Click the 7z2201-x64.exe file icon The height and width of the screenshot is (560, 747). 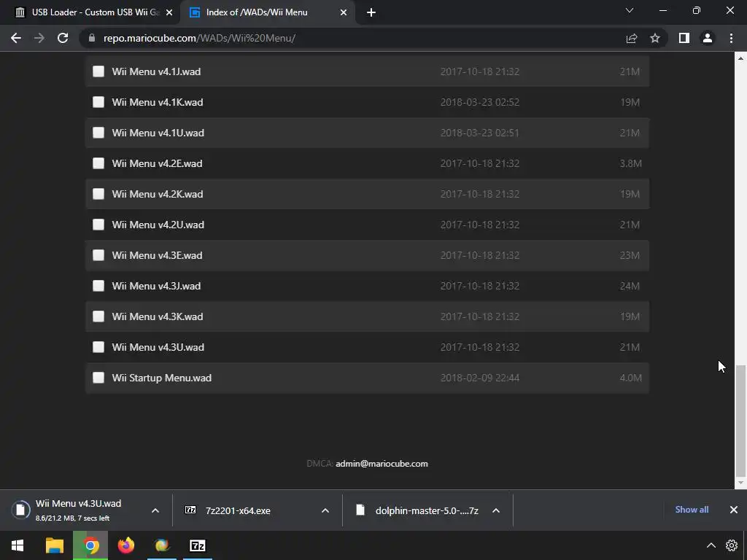click(x=190, y=510)
